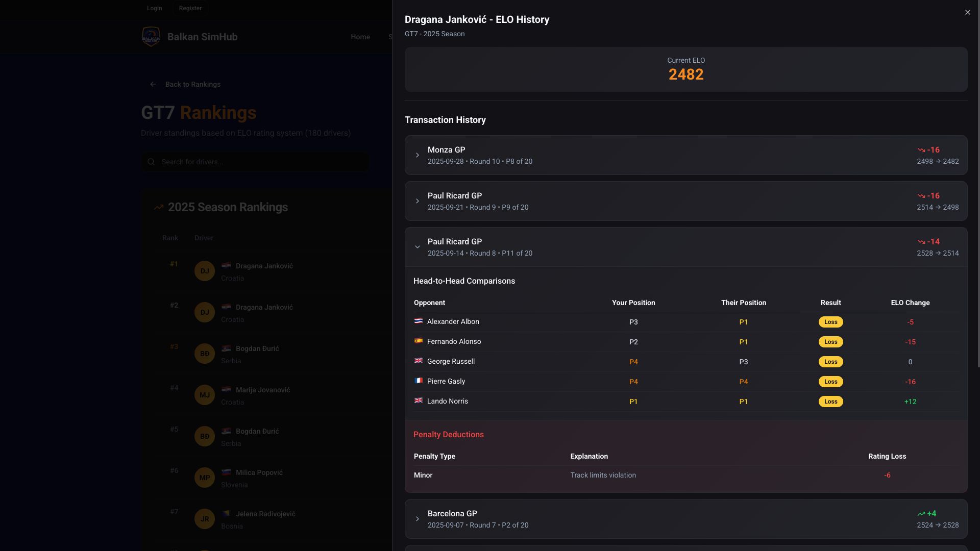
Task: Expand Paul Ricard GP Round 9 entry
Action: [417, 201]
